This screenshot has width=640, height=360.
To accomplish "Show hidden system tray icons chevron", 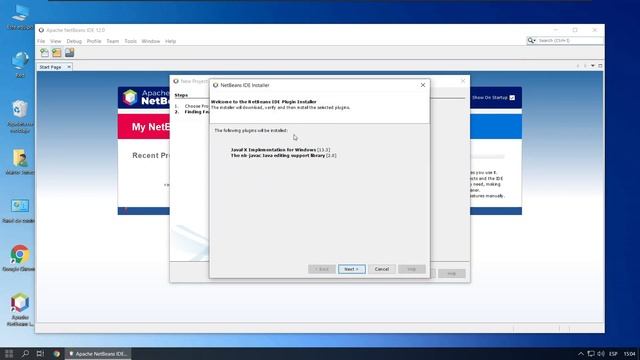I will pos(580,353).
